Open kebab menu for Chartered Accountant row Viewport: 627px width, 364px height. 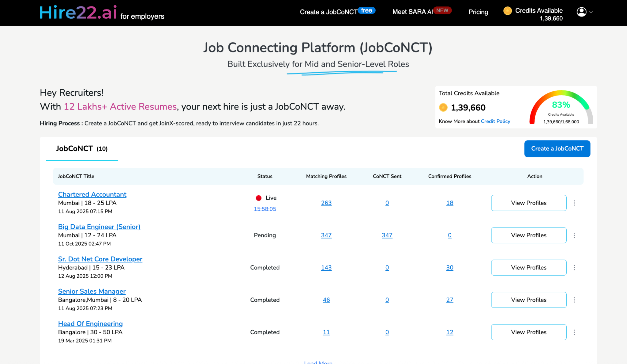click(x=574, y=203)
